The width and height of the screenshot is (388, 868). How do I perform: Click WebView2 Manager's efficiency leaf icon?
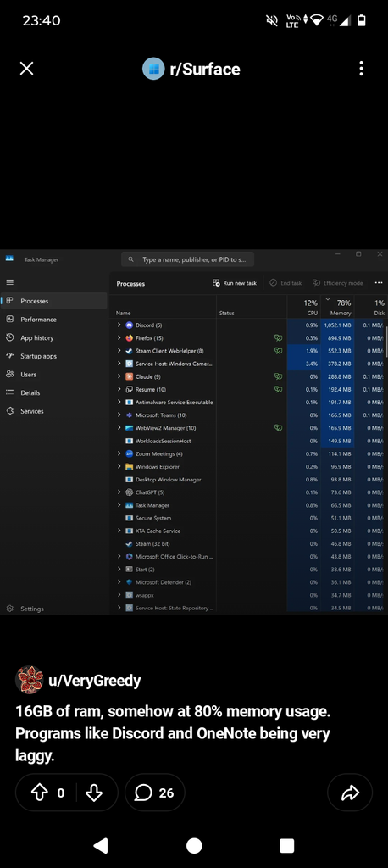click(x=279, y=428)
